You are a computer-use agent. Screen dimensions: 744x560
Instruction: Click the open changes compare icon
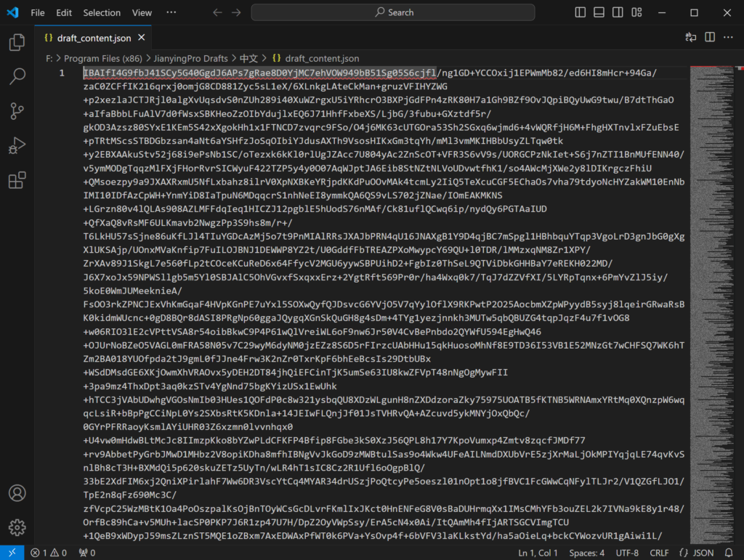click(691, 38)
